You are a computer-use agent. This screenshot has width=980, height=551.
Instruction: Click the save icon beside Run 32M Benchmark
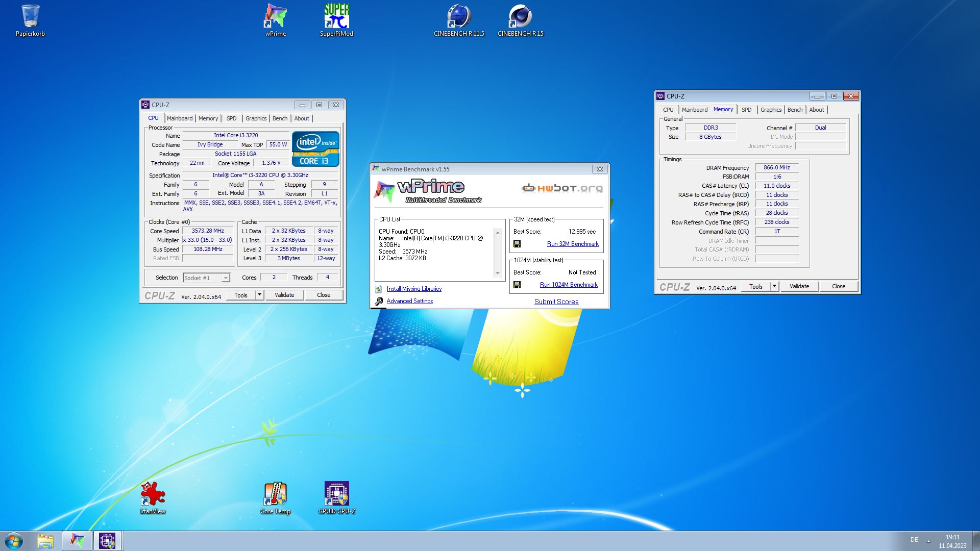517,244
